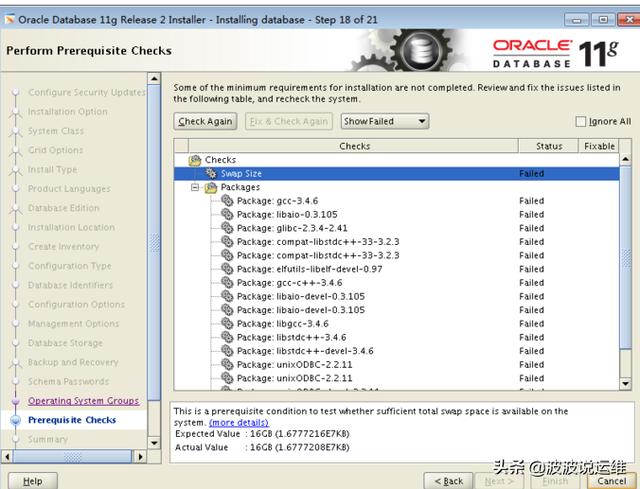Click the gcc-3.4.6 package gear icon
The height and width of the screenshot is (489, 640).
pyautogui.click(x=227, y=200)
